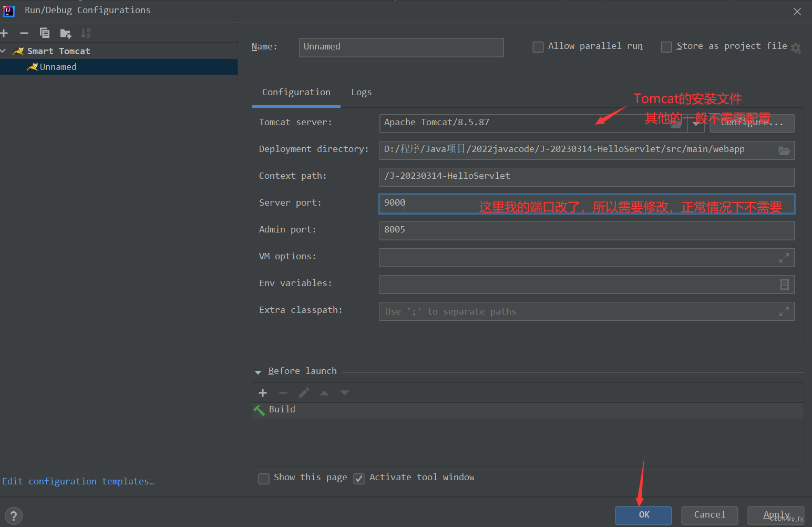Switch to the Configuration tab
The height and width of the screenshot is (527, 812).
296,93
